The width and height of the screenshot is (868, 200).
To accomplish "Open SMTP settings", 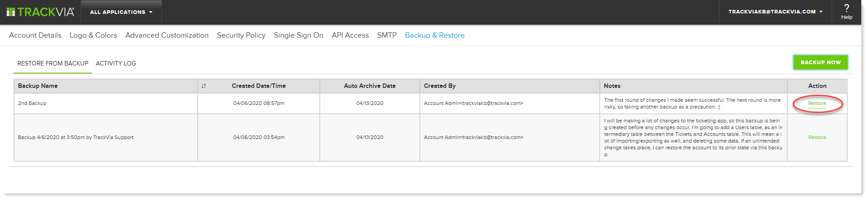I will point(387,35).
